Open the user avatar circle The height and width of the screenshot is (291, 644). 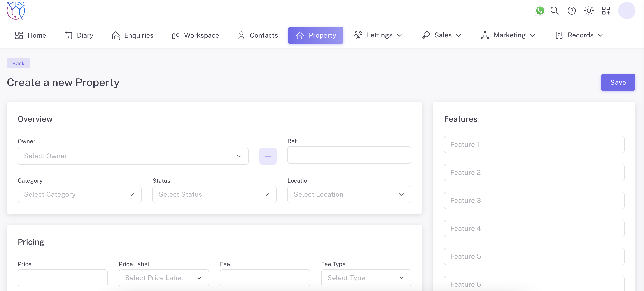tap(626, 11)
